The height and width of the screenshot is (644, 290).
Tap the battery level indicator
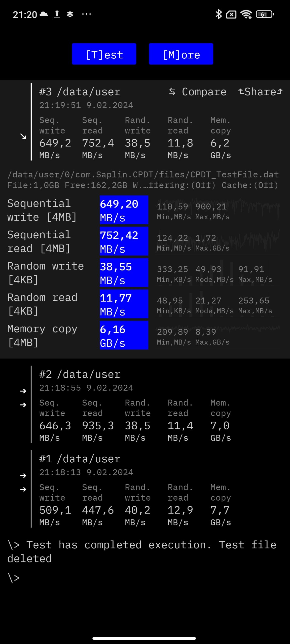265,14
